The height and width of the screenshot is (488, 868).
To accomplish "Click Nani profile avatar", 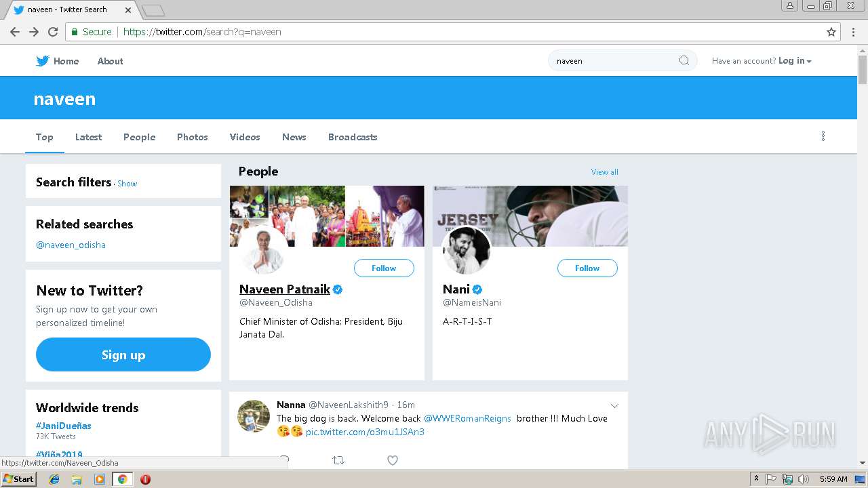I will tap(467, 250).
